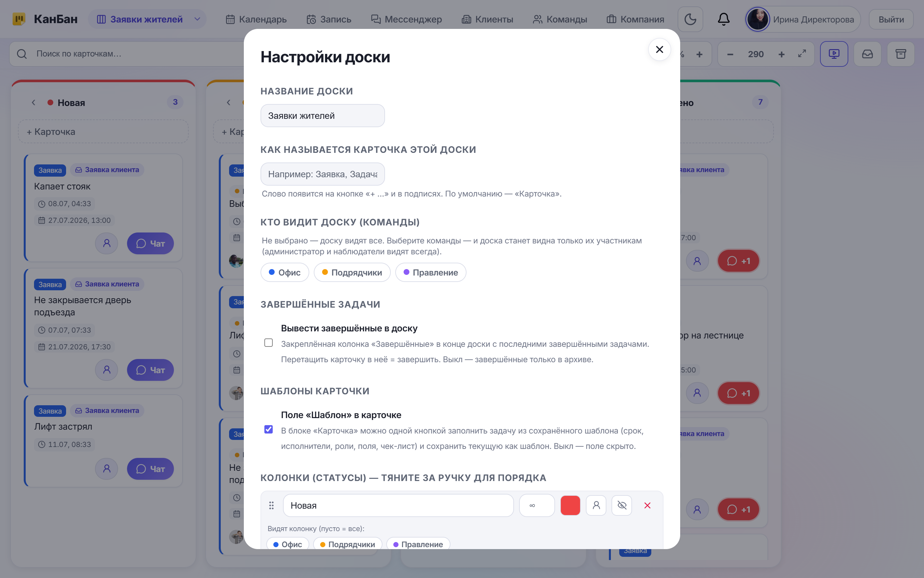Enable showing completed tasks on board

269,343
